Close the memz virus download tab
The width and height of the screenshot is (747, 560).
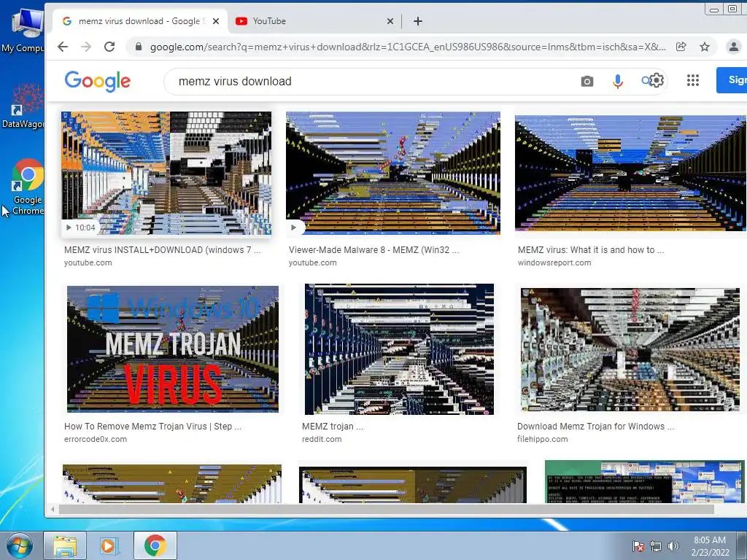point(216,21)
